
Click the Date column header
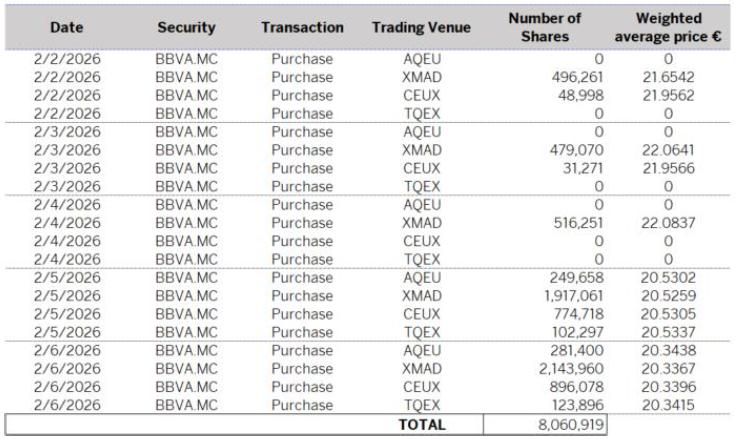pos(66,27)
